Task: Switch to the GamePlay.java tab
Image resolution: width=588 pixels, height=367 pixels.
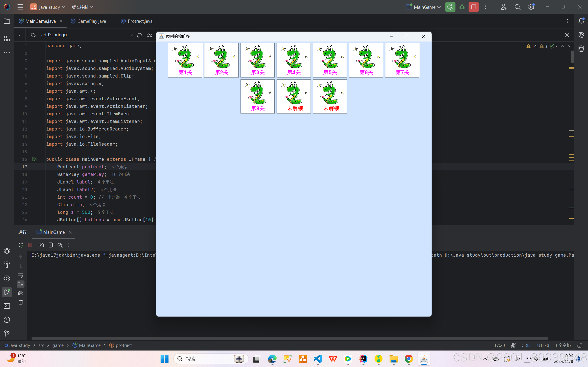Action: pyautogui.click(x=91, y=21)
